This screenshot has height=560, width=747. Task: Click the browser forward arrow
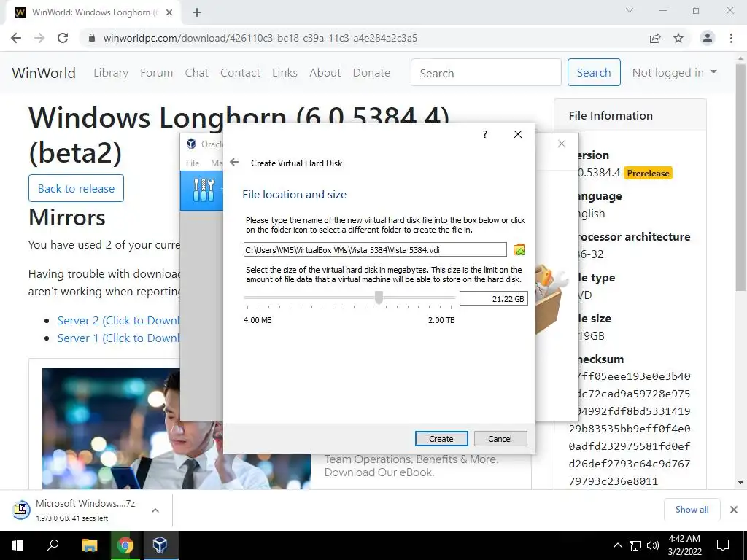point(39,38)
